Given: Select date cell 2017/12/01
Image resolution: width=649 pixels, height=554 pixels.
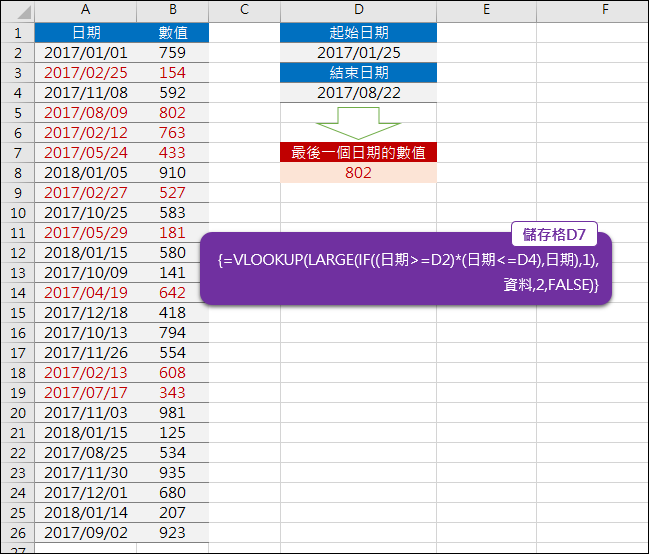Looking at the screenshot, I should pos(86,493).
